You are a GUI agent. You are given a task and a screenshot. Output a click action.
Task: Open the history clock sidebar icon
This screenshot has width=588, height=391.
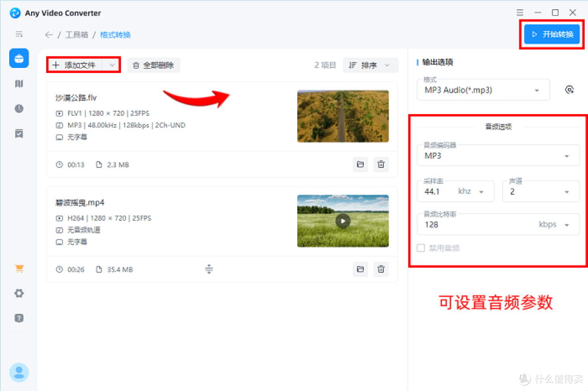[x=19, y=109]
